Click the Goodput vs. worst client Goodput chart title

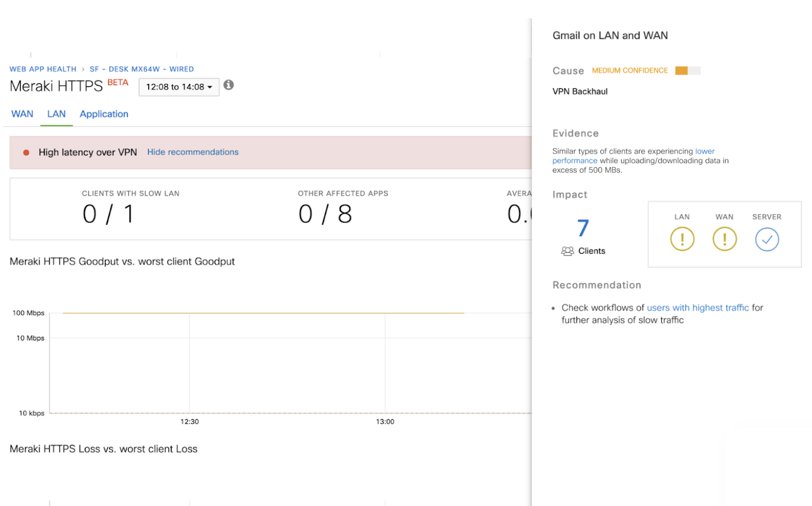pyautogui.click(x=122, y=262)
